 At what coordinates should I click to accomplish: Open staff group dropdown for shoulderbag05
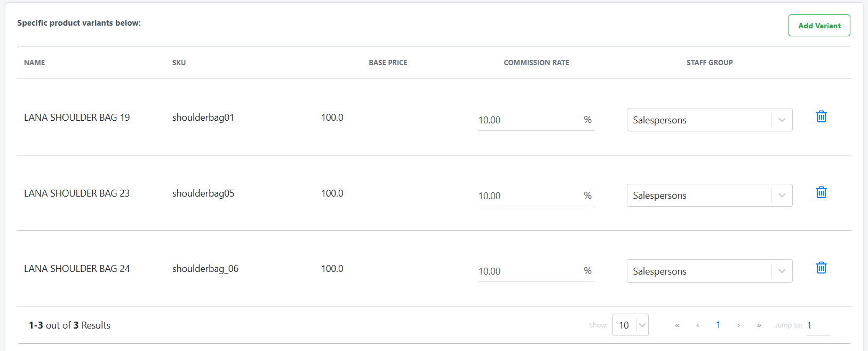coord(710,195)
